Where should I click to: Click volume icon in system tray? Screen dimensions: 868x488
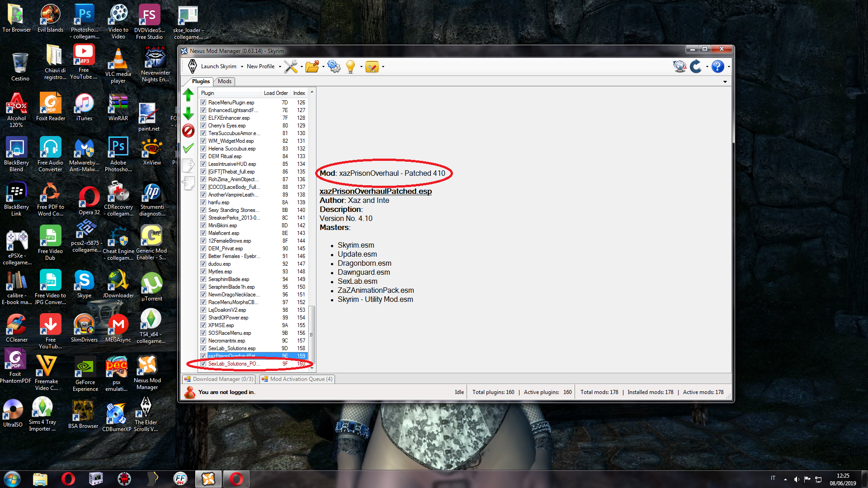(x=797, y=479)
